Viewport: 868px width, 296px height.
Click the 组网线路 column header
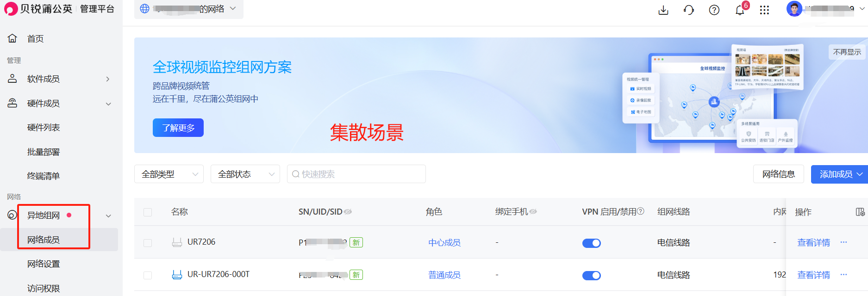point(674,212)
